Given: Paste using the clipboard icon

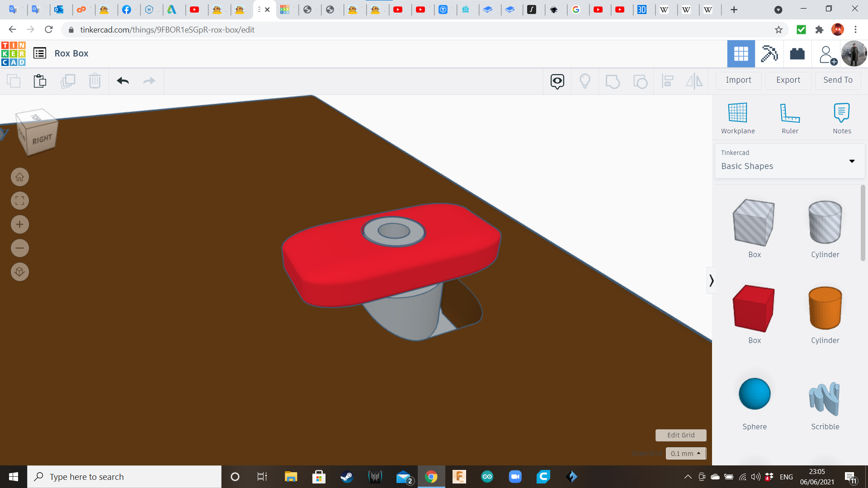Looking at the screenshot, I should pos(40,81).
